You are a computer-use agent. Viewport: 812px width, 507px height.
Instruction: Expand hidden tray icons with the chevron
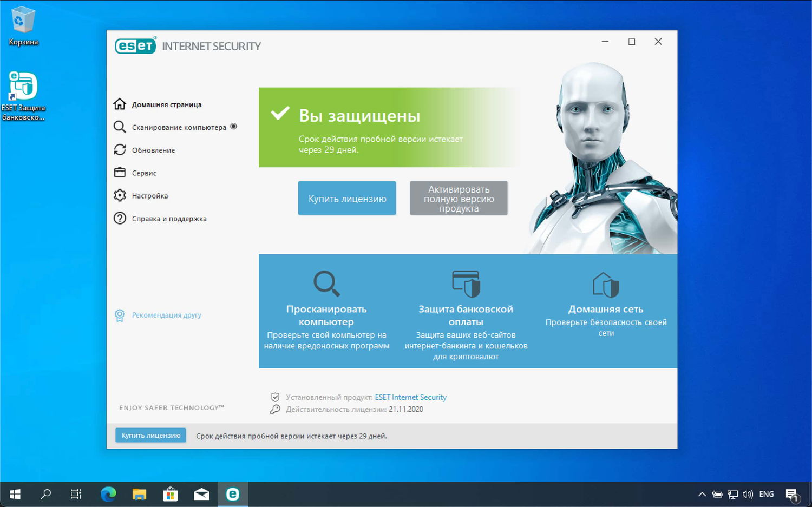[702, 493]
